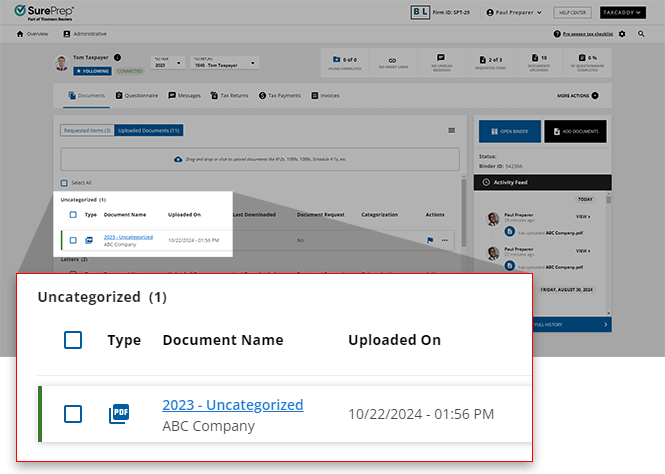Open the three-dot actions menu for the document
The height and width of the screenshot is (474, 665).
click(444, 240)
